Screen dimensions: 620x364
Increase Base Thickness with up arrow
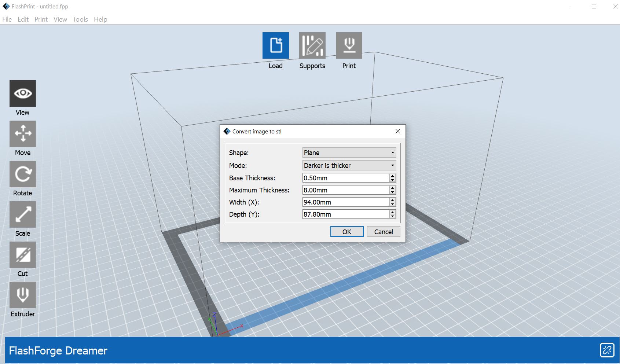[x=393, y=176]
